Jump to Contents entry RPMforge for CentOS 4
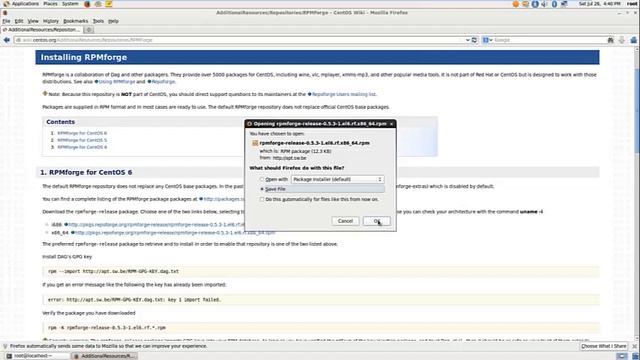Image resolution: width=640 pixels, height=360 pixels. [x=82, y=147]
